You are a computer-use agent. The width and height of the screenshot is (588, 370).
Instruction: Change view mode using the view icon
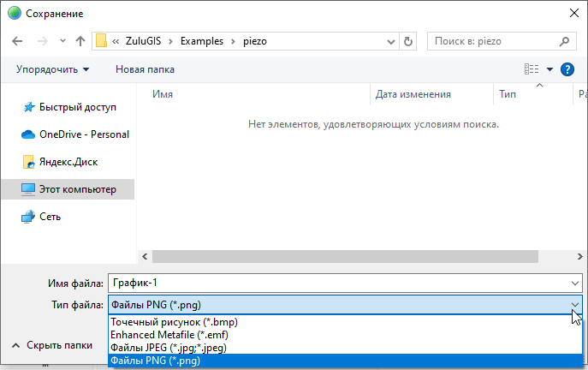point(532,69)
